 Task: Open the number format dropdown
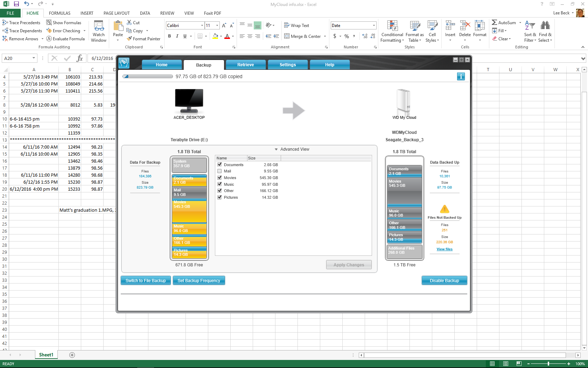(374, 26)
